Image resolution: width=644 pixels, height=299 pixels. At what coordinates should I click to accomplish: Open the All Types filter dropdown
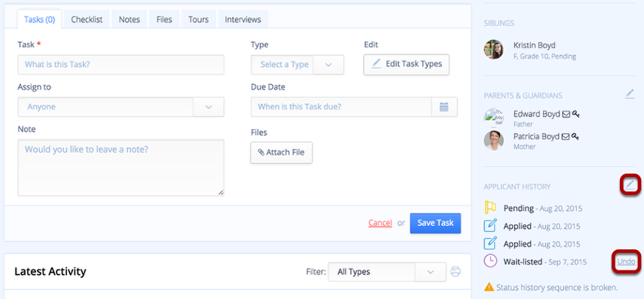click(387, 271)
